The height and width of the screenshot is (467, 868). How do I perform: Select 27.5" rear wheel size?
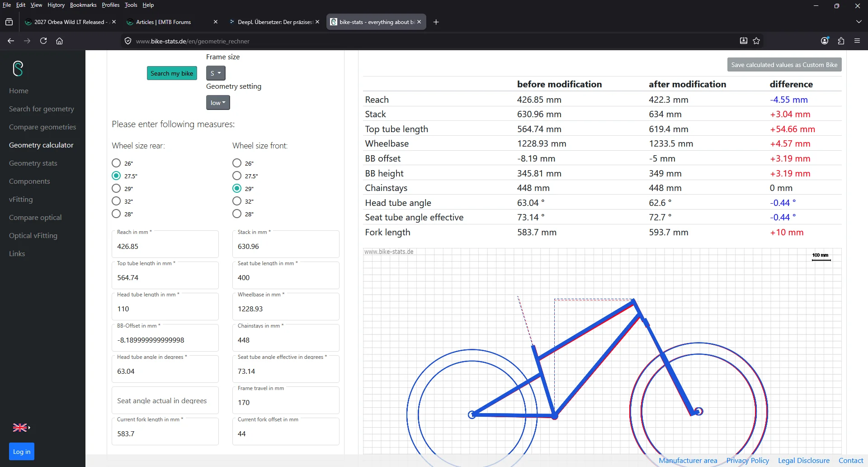click(116, 176)
